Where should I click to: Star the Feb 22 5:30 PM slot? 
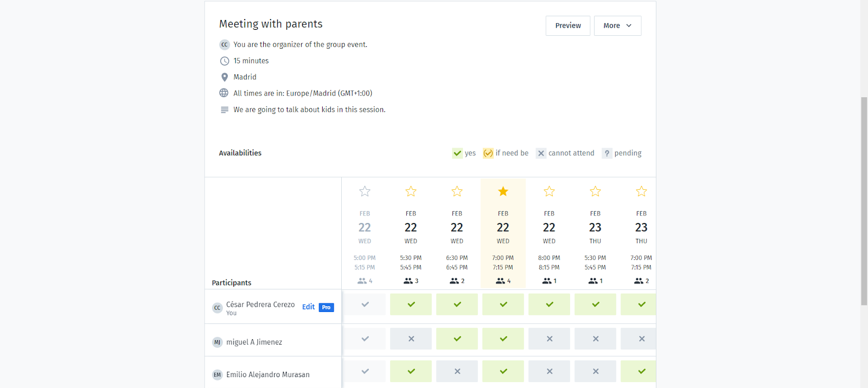click(411, 192)
